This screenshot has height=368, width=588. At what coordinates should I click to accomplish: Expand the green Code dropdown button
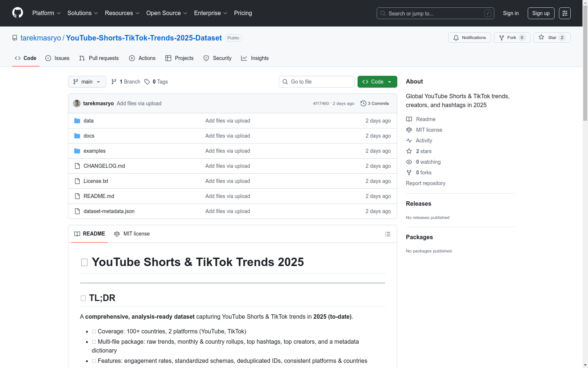pyautogui.click(x=377, y=82)
